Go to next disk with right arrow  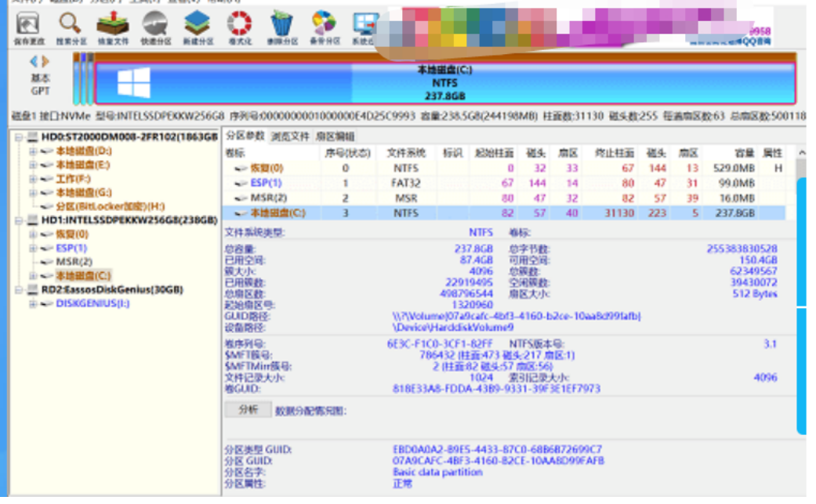45,61
